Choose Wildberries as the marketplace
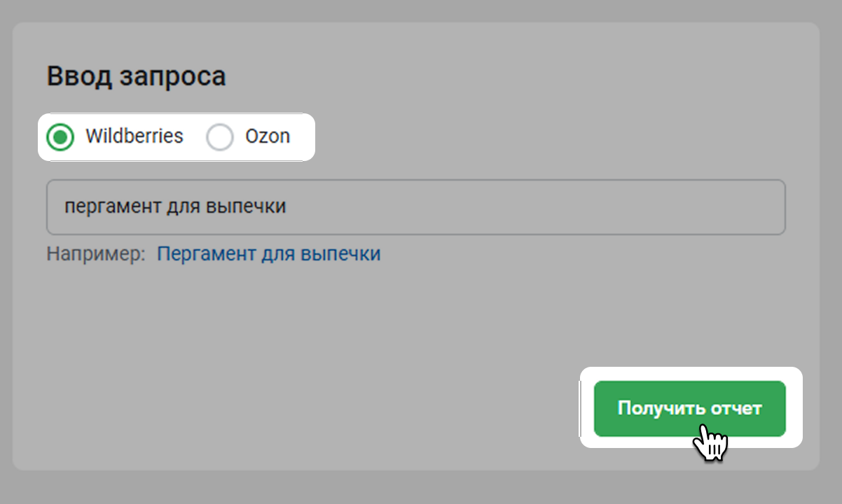 61,137
